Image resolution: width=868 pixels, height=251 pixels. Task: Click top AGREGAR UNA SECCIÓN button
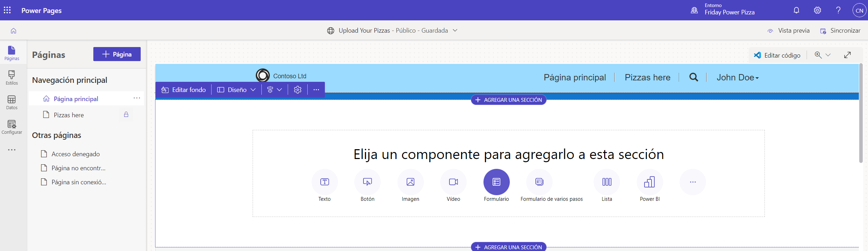click(508, 100)
